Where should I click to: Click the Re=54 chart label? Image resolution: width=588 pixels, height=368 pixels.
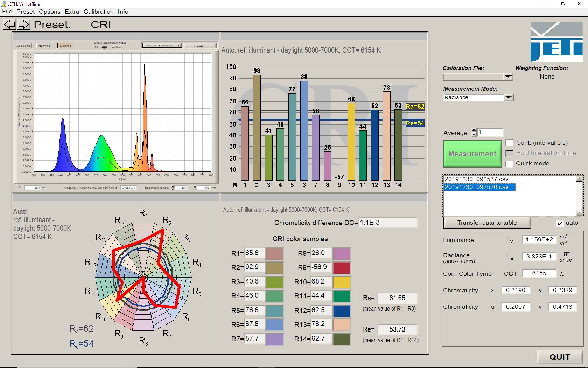pyautogui.click(x=415, y=123)
